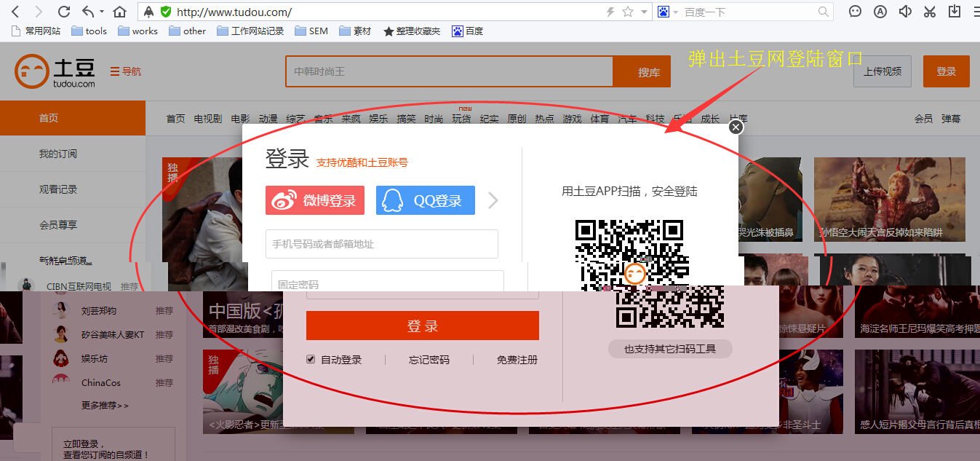The width and height of the screenshot is (980, 461).
Task: Click the back navigation arrow
Action: coord(15,12)
